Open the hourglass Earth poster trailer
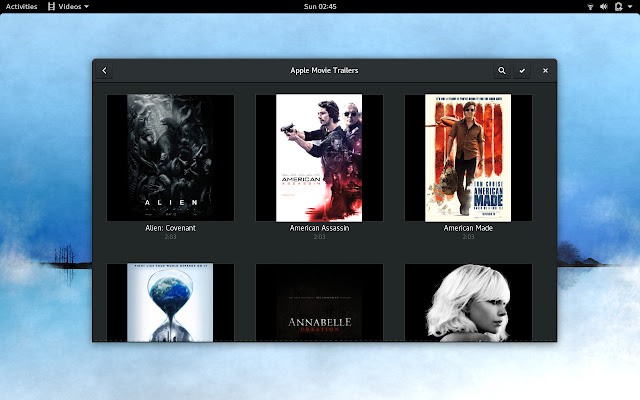 [x=170, y=302]
